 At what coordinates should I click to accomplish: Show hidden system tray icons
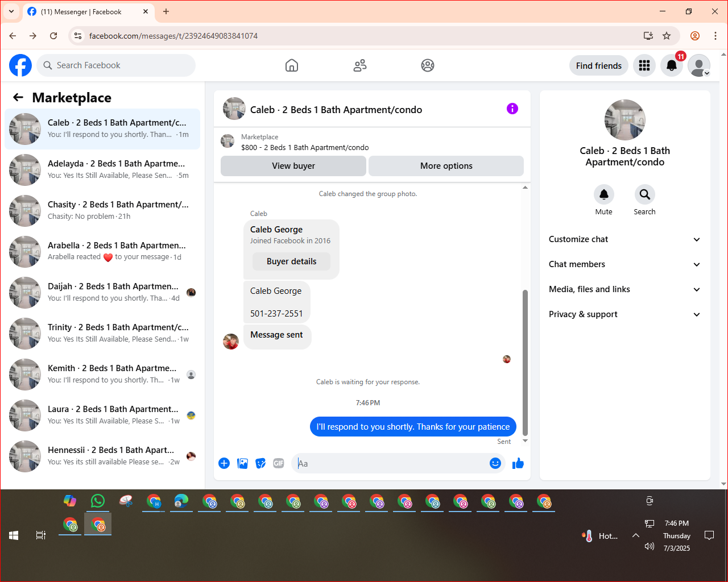coord(636,535)
